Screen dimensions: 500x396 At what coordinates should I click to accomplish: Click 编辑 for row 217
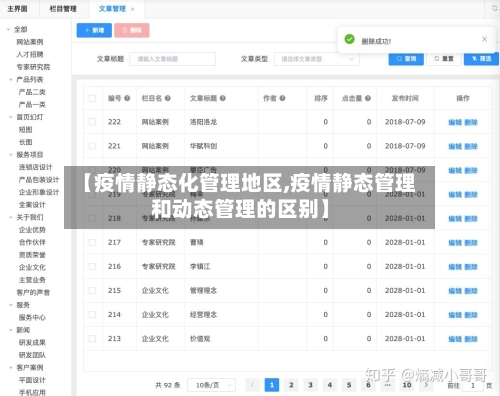455,243
